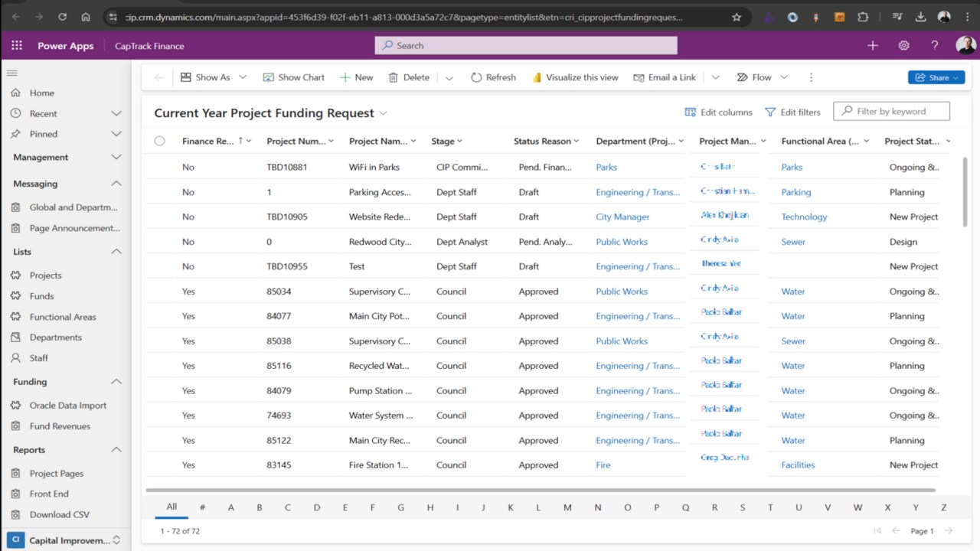The image size is (980, 551).
Task: Filter records by letter F
Action: click(x=373, y=507)
